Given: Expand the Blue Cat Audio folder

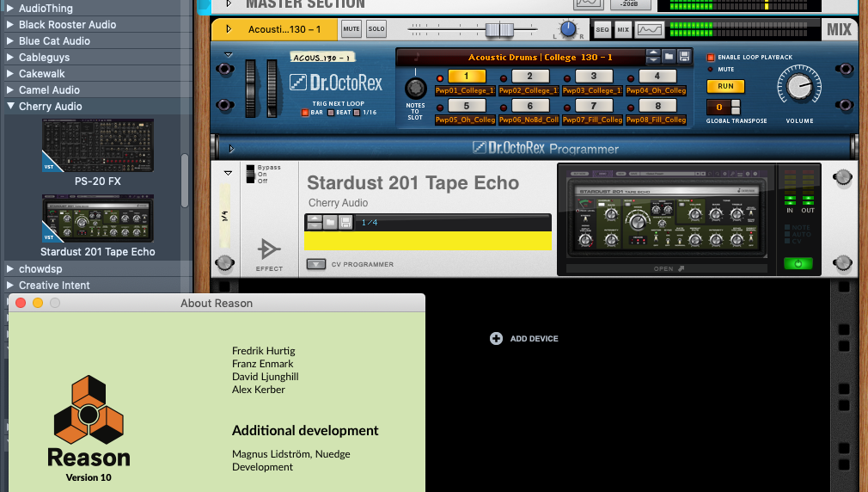Looking at the screenshot, I should (10, 41).
